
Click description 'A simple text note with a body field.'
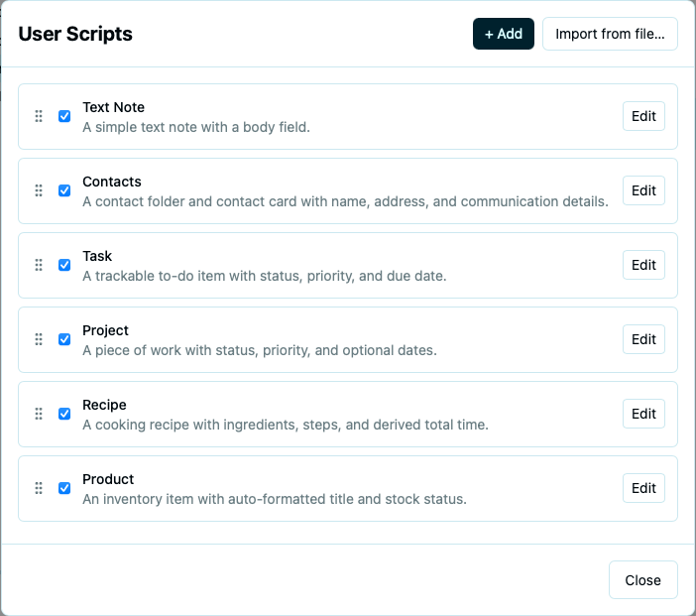tap(196, 127)
